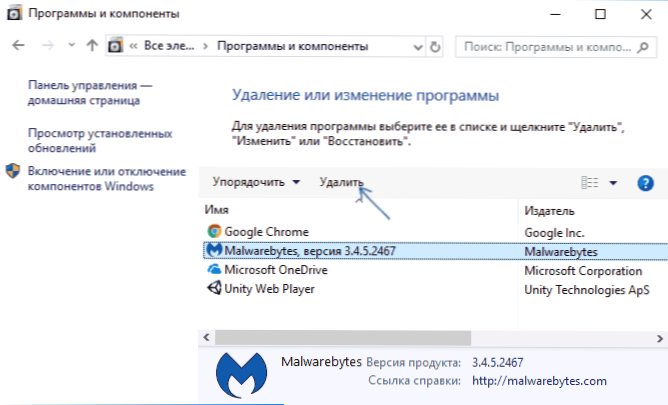Click the shield icon beside Windows components link
668x405 pixels.
point(13,171)
